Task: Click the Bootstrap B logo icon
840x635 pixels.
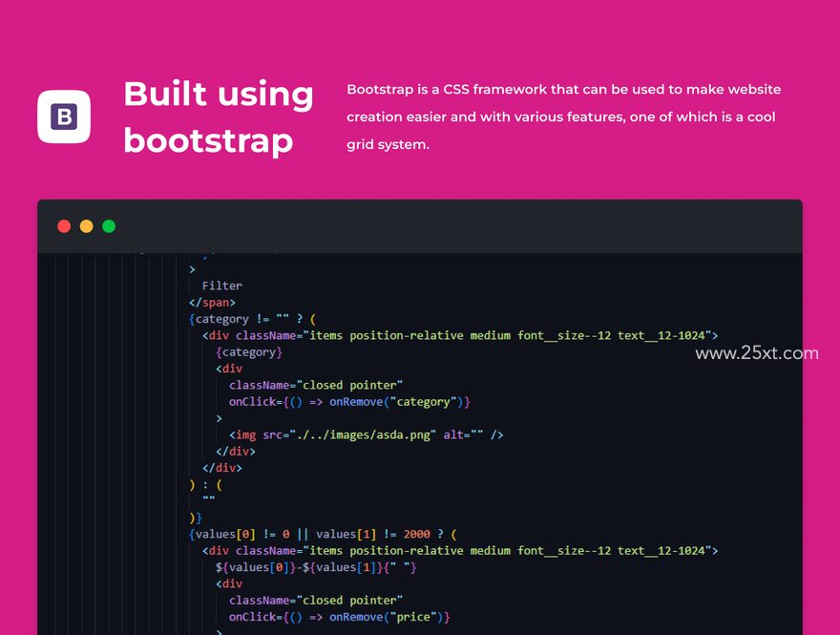Action: tap(64, 116)
